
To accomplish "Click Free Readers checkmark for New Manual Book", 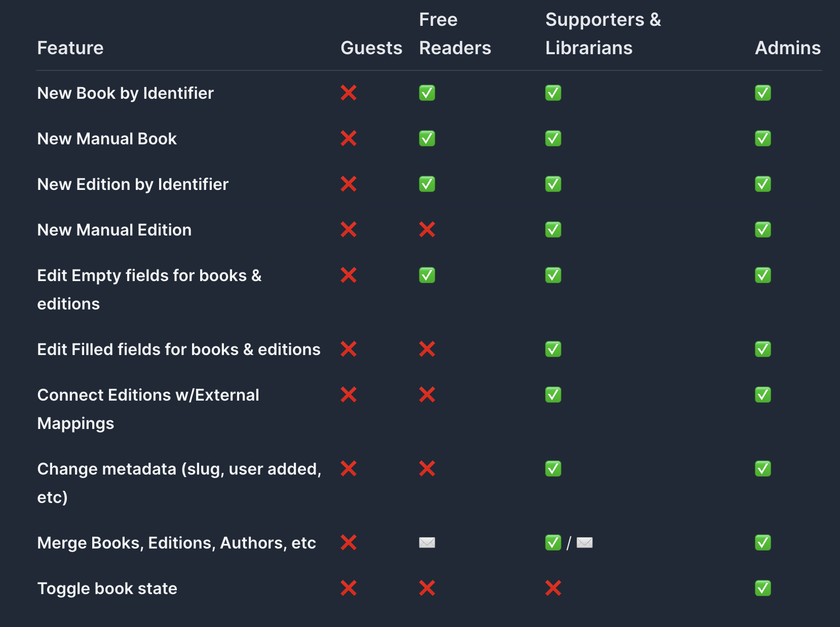I will click(x=427, y=139).
